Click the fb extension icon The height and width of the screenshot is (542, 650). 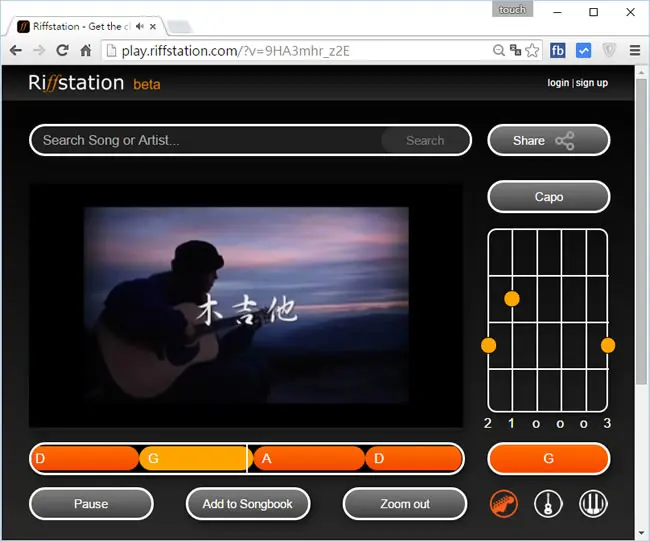coord(558,51)
